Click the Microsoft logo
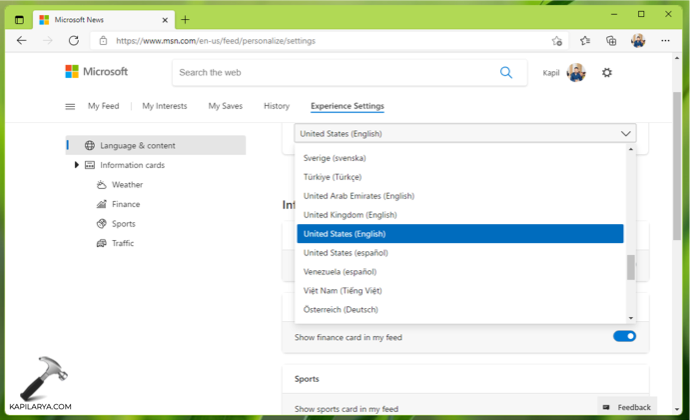The height and width of the screenshot is (420, 690). 97,72
